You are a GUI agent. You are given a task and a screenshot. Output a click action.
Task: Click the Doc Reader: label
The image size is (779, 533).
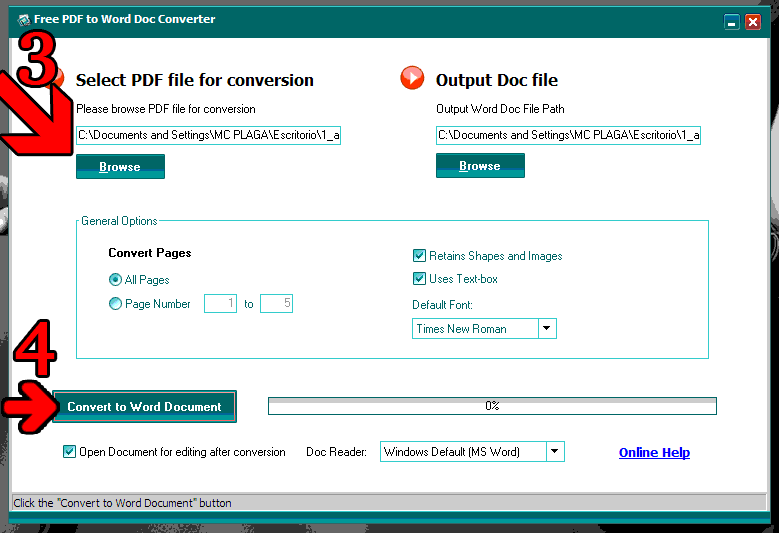(x=336, y=452)
